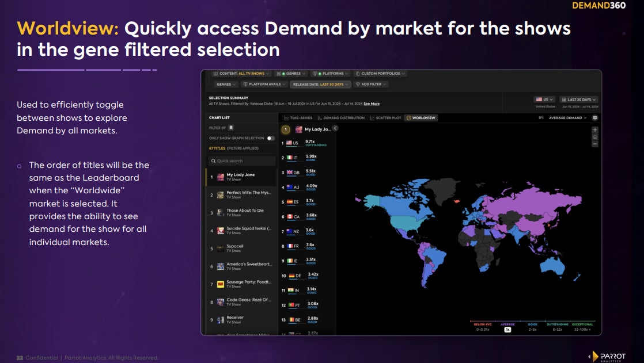Select Sausage Party: Foodt... row
This screenshot has width=644, height=363.
(x=241, y=284)
